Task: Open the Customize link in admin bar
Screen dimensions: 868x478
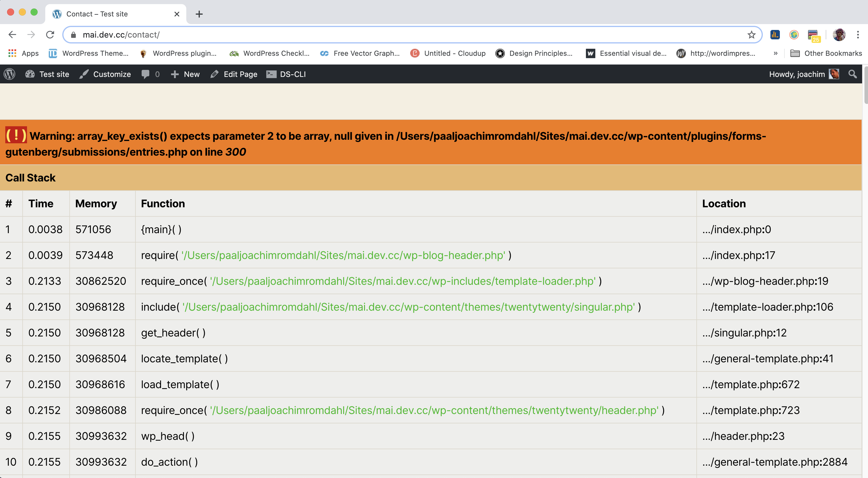Action: [x=105, y=74]
